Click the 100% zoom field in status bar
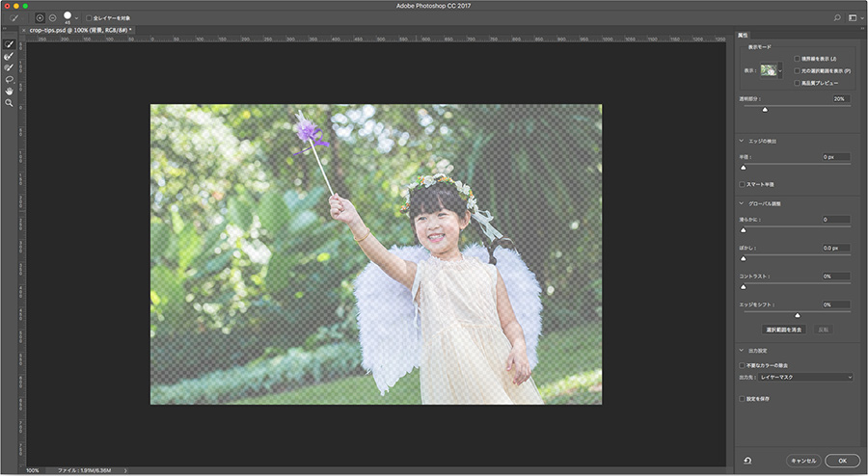Viewport: 868px width, 476px height. point(33,471)
